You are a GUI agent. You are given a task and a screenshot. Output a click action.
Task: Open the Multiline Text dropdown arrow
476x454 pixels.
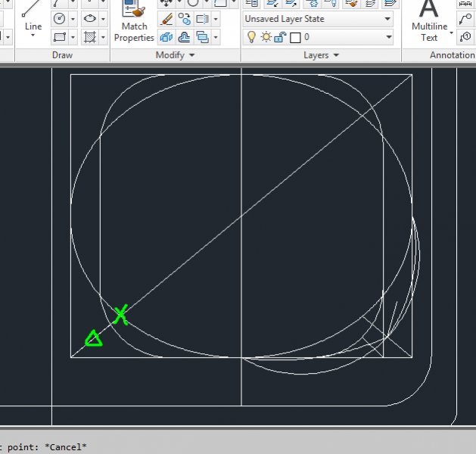[452, 33]
